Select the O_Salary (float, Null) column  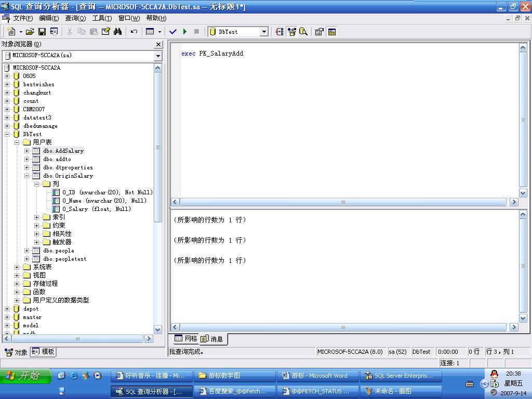coord(96,209)
